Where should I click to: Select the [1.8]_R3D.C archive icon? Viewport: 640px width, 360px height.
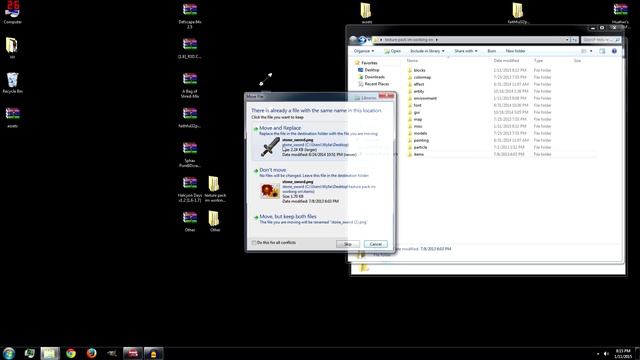coord(190,48)
